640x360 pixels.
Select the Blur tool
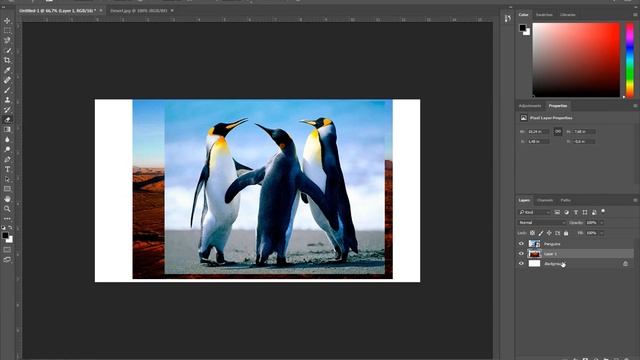tap(7, 140)
